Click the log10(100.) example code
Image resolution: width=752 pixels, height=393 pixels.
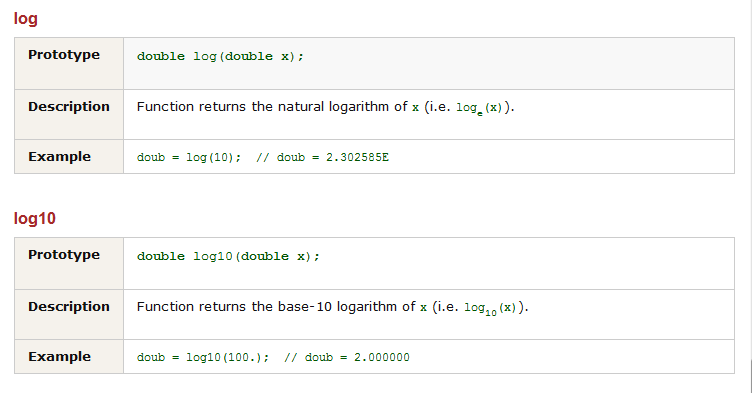(x=203, y=357)
